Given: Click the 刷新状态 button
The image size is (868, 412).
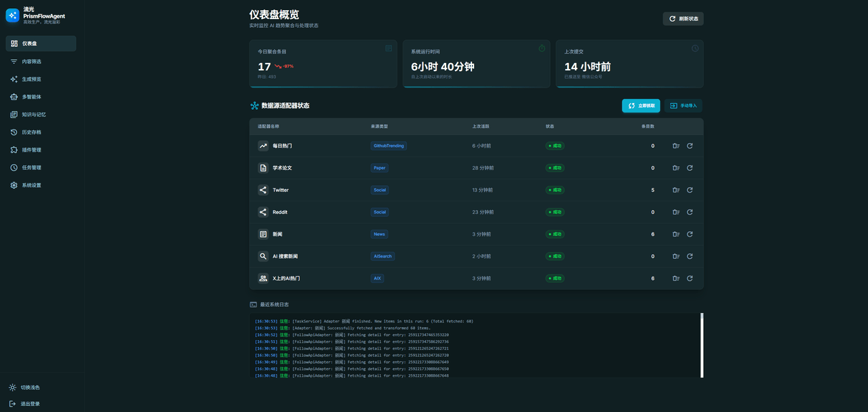Looking at the screenshot, I should 683,19.
